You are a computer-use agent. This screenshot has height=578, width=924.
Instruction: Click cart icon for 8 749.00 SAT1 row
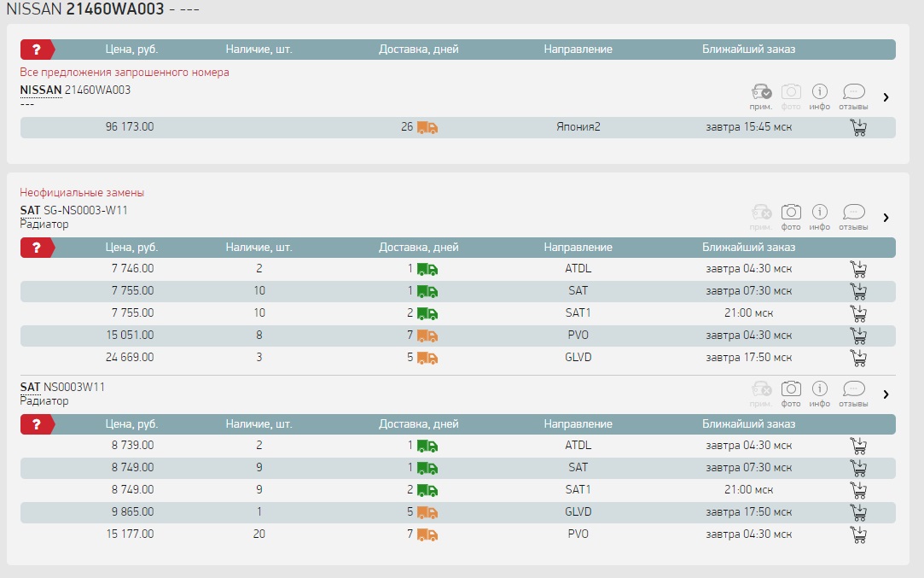(858, 490)
